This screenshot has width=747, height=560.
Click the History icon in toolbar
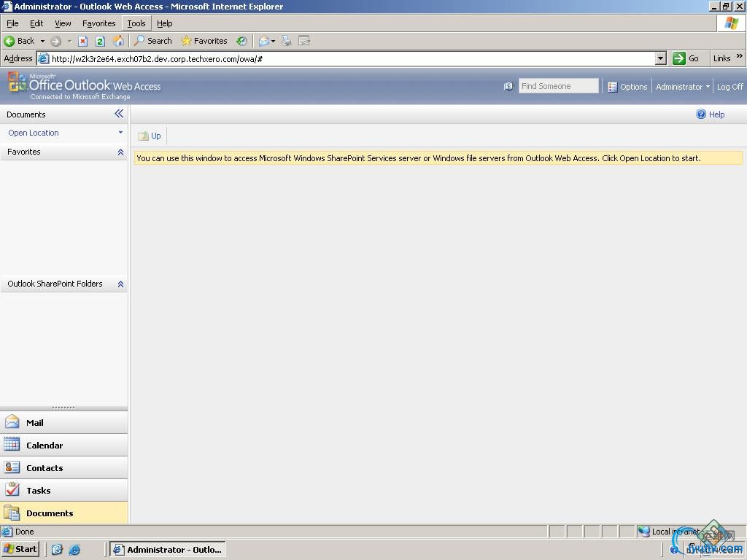pos(241,41)
